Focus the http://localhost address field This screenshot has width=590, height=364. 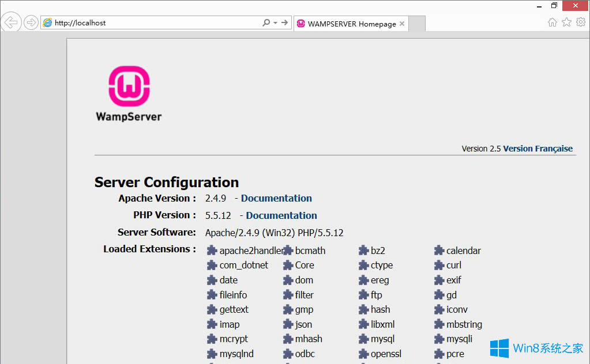coord(156,23)
